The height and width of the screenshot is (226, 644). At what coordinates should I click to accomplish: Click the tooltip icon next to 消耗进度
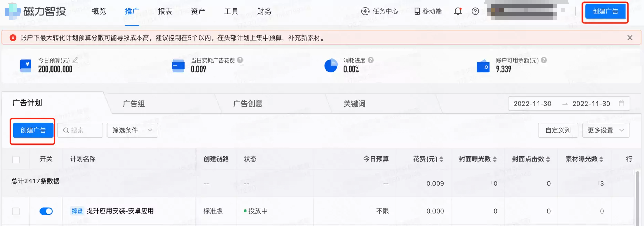[x=370, y=60]
